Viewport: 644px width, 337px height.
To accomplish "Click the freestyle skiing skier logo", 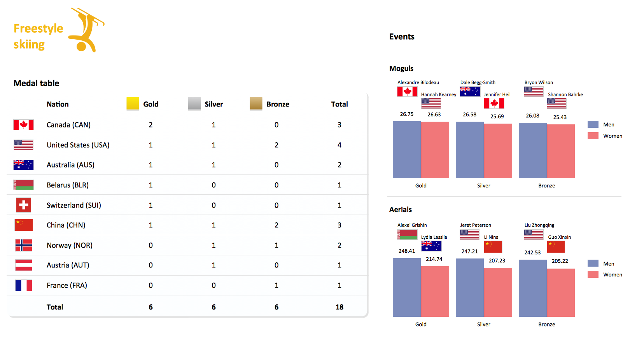I will point(86,30).
